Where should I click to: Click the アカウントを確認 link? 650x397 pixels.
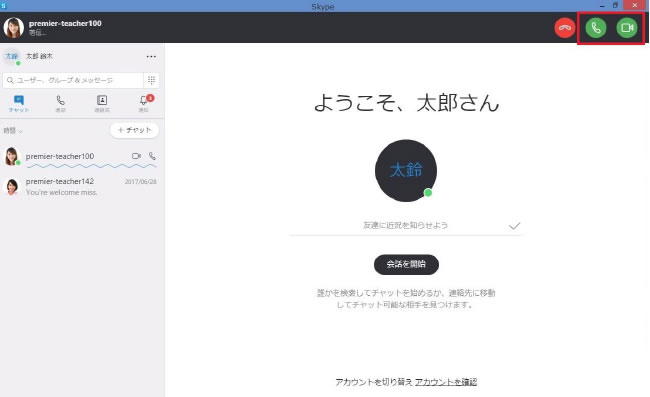click(446, 382)
